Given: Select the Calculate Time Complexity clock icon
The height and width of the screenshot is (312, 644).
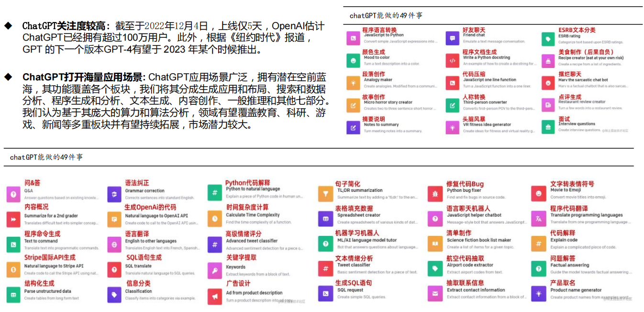Looking at the screenshot, I should coord(215,219).
